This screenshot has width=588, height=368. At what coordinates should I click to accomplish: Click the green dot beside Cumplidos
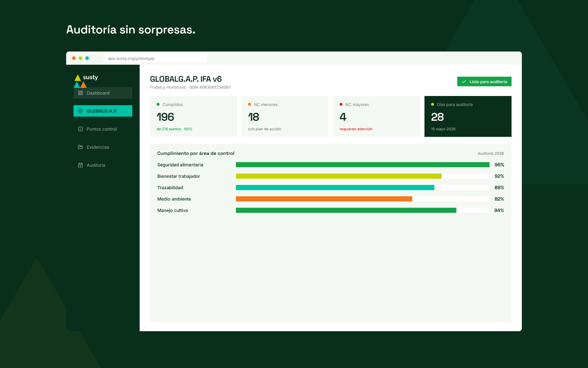158,104
